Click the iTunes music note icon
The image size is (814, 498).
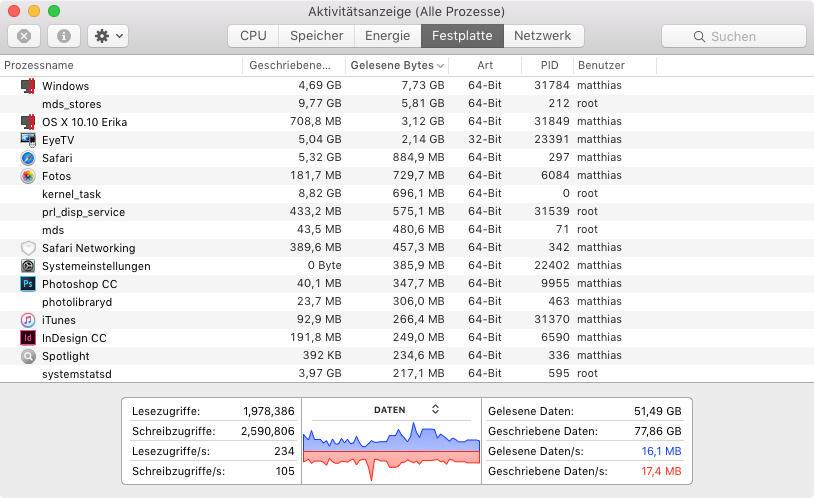click(x=28, y=320)
